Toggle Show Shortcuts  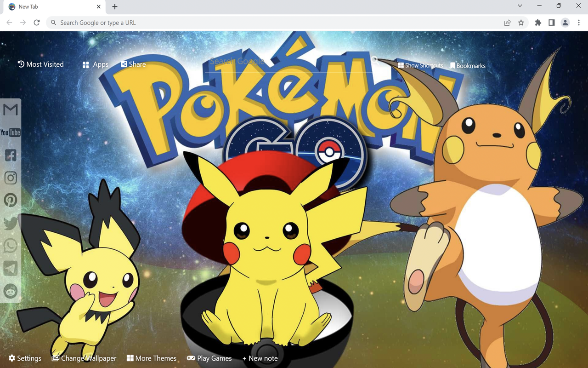point(420,66)
